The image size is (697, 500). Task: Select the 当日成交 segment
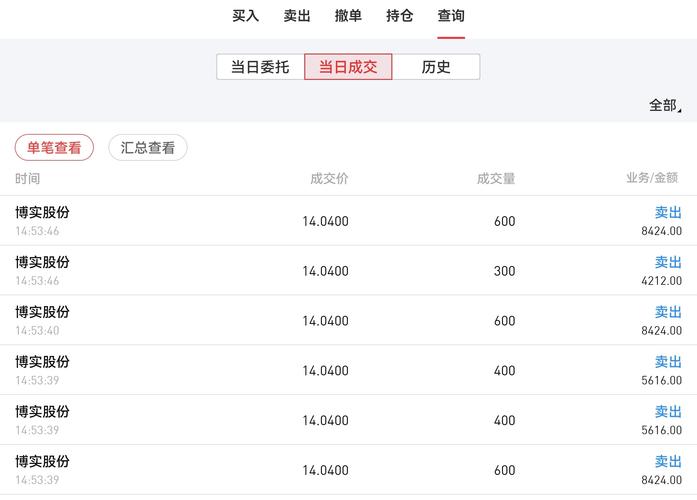tap(348, 67)
